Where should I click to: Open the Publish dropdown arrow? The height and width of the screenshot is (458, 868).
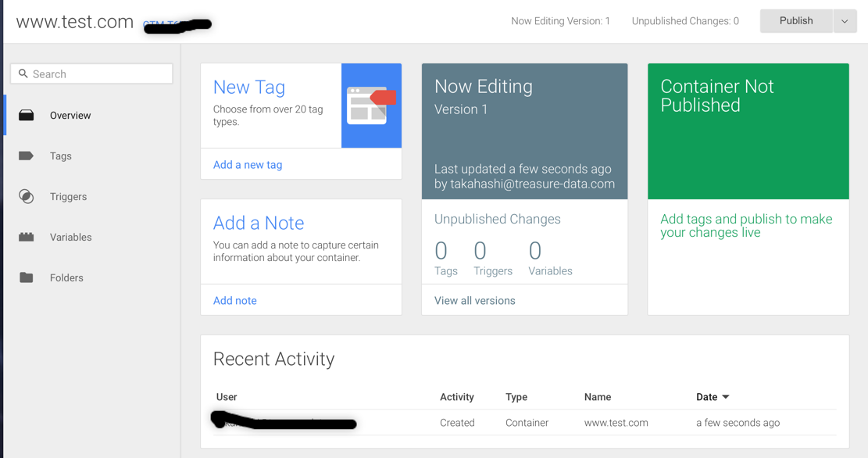coord(845,21)
